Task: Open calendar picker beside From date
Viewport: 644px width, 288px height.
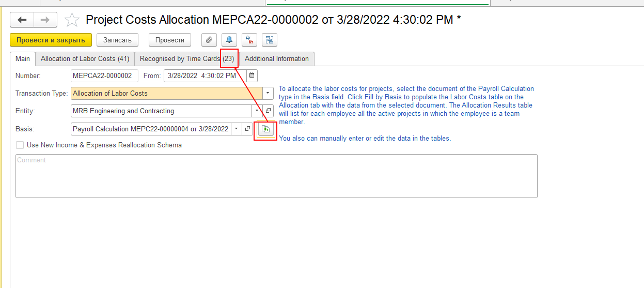Action: pyautogui.click(x=252, y=75)
